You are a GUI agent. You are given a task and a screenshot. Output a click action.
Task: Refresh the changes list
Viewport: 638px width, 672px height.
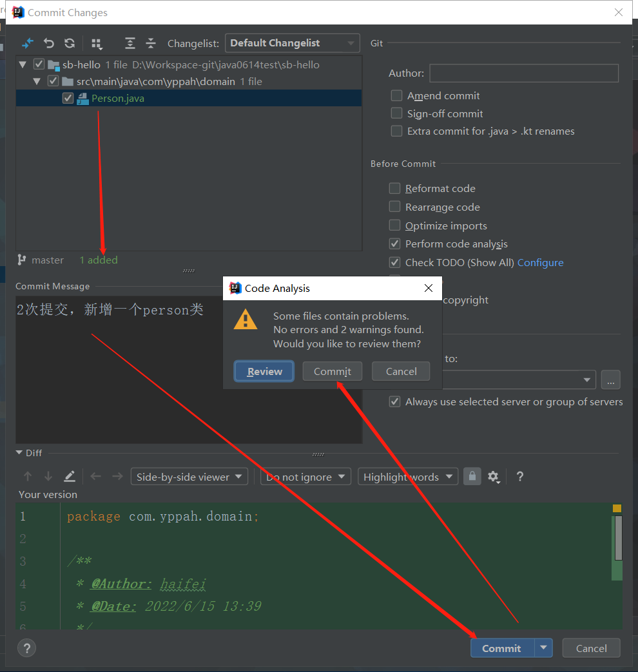[x=70, y=43]
